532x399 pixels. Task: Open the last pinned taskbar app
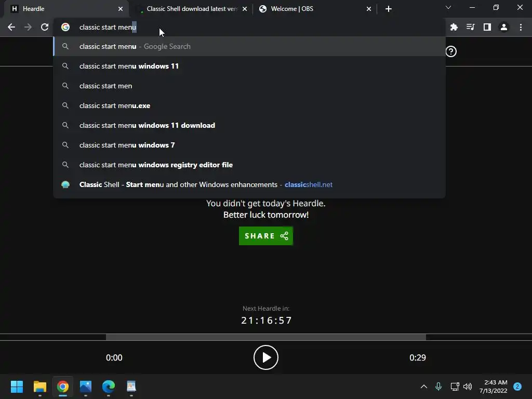tap(131, 387)
